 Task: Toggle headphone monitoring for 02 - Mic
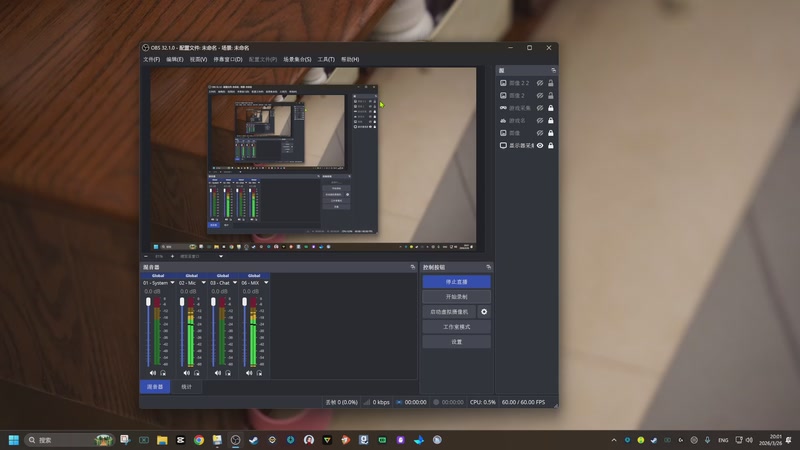(x=197, y=373)
